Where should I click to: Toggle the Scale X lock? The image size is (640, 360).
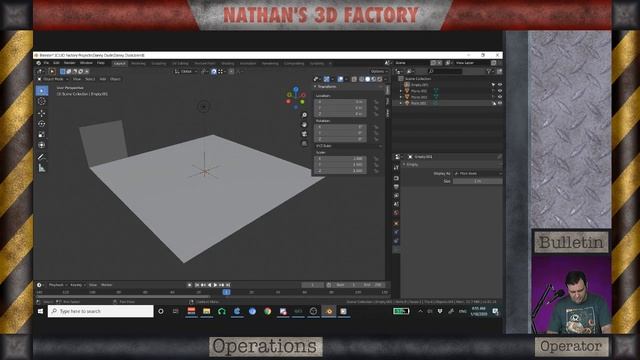[x=376, y=159]
